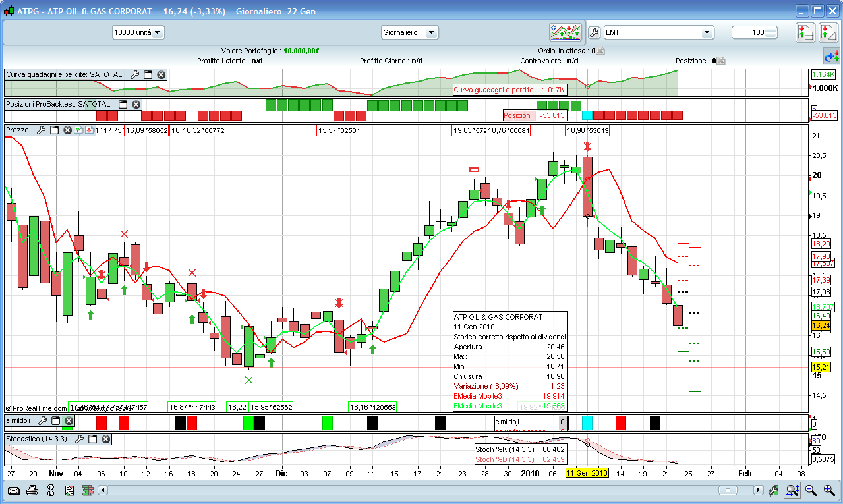
Task: Click the quantity stepper showing 100
Action: [755, 32]
